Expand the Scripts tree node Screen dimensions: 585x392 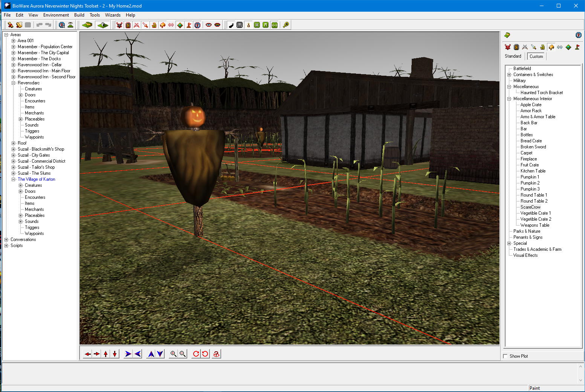6,246
